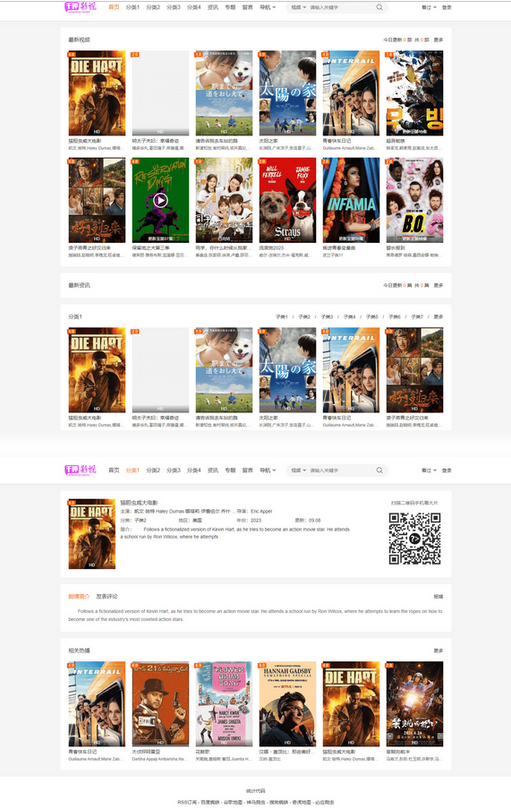
Task: Click the QR code on the detail page
Action: (415, 538)
